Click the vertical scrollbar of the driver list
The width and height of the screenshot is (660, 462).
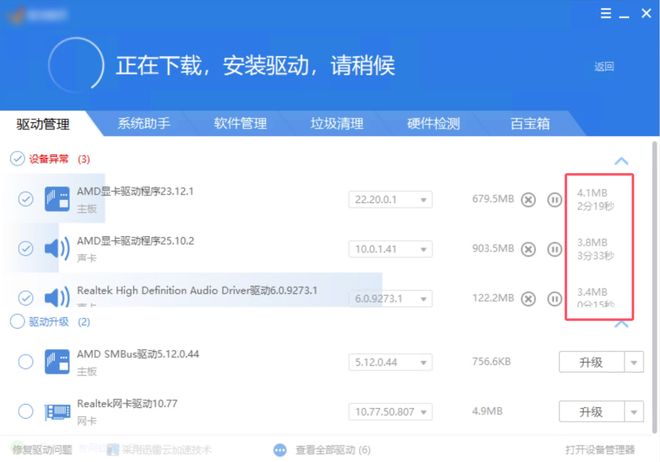point(655,286)
